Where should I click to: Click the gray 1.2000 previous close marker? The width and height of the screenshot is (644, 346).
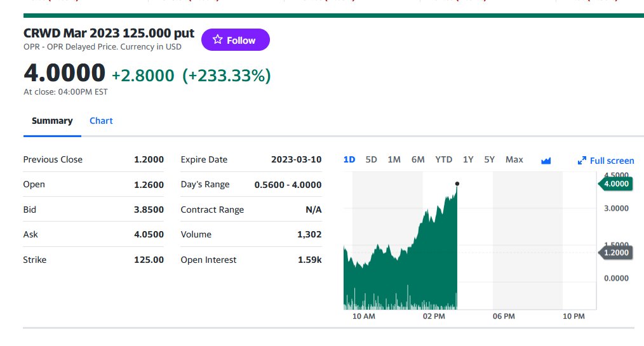(615, 253)
